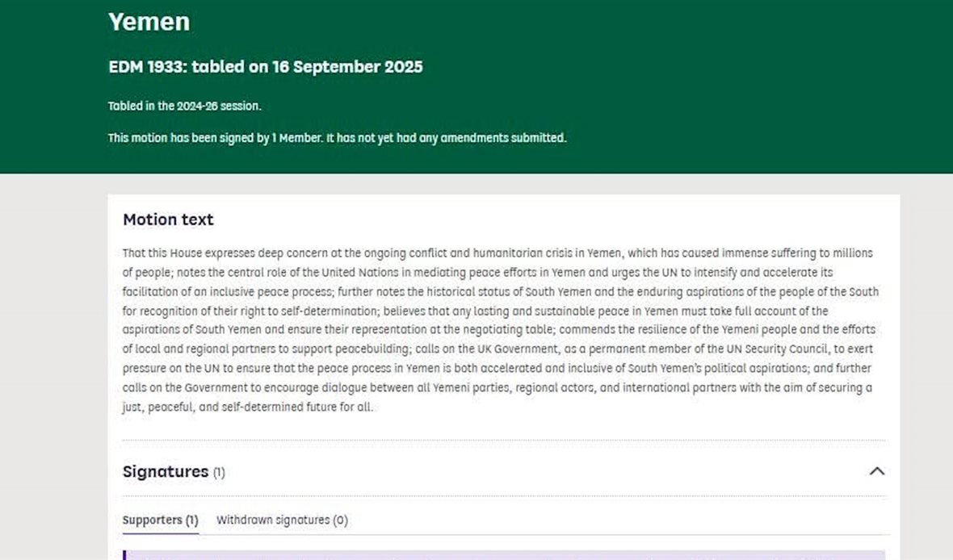Click the EDM 1933 tabled date heading
The width and height of the screenshot is (953, 560).
[x=265, y=67]
